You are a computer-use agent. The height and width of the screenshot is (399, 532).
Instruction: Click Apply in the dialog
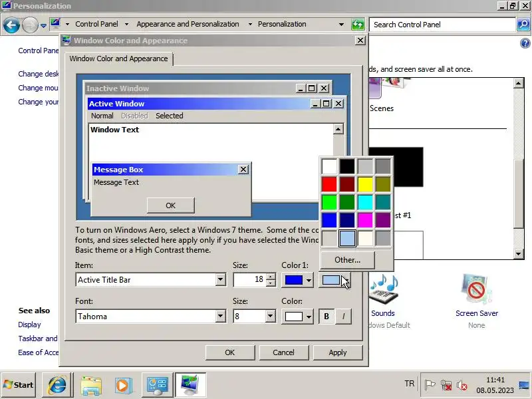coord(338,352)
